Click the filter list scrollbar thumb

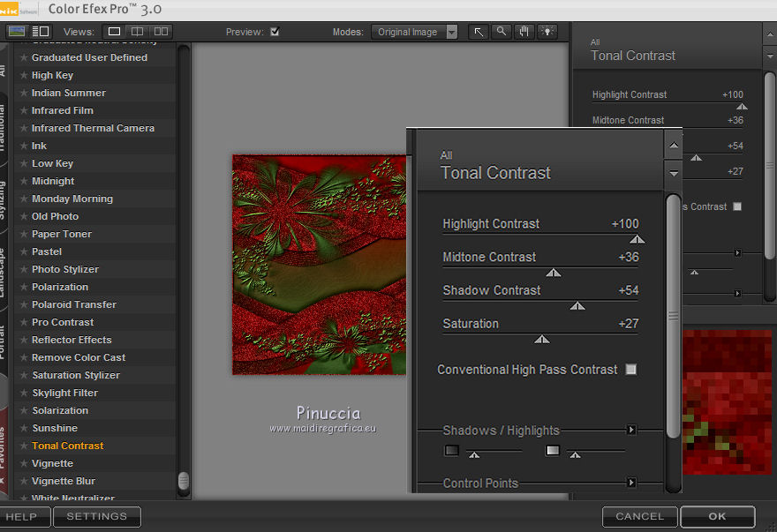(184, 481)
